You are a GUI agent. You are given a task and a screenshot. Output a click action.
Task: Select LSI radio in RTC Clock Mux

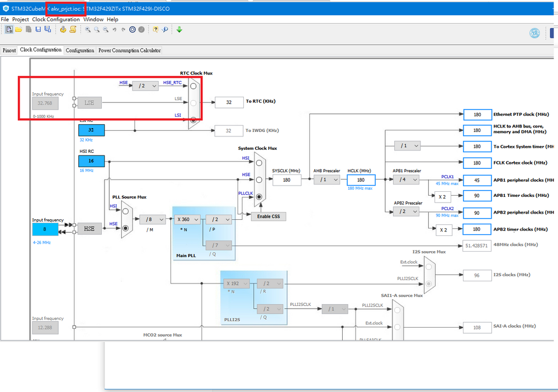pos(193,120)
